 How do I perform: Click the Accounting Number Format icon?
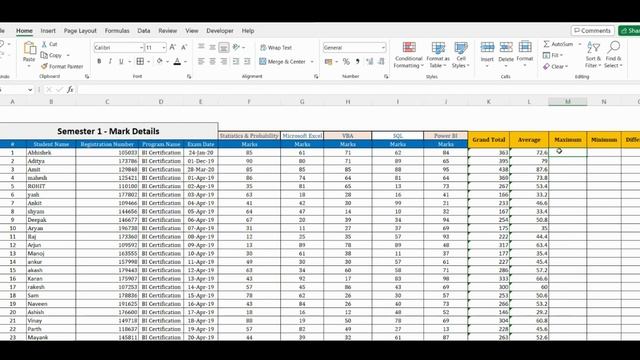pyautogui.click(x=329, y=62)
